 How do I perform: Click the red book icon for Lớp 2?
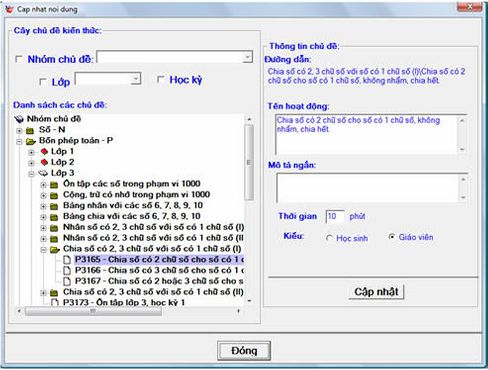pos(44,162)
